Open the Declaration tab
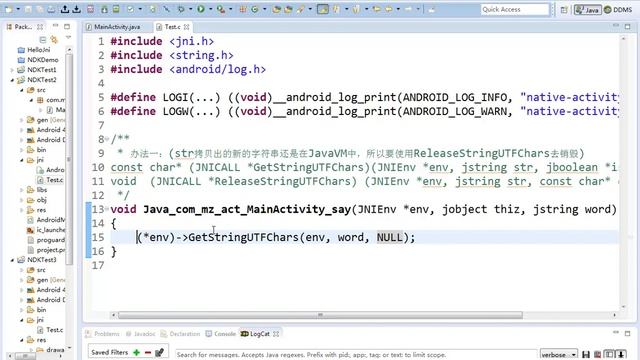The height and width of the screenshot is (360, 640). coord(180,334)
